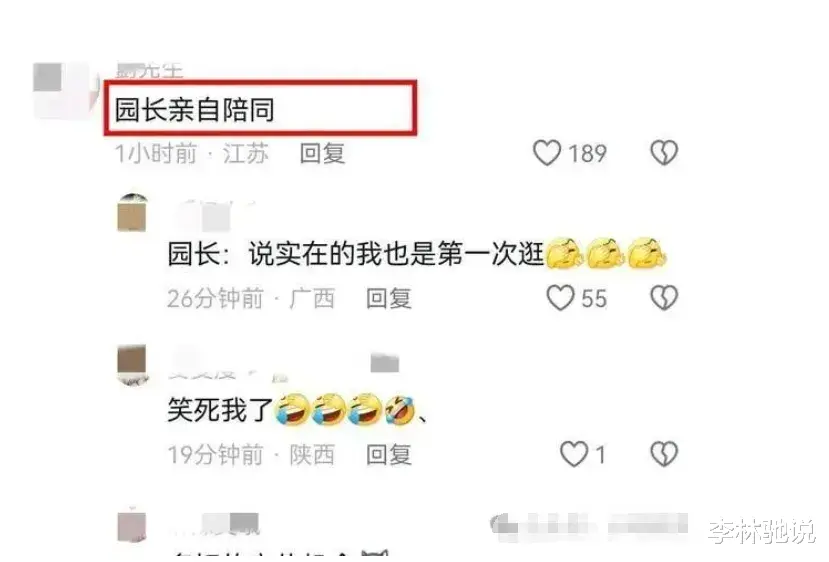Like the 笑死我了 comment heart icon
The height and width of the screenshot is (562, 829).
574,454
